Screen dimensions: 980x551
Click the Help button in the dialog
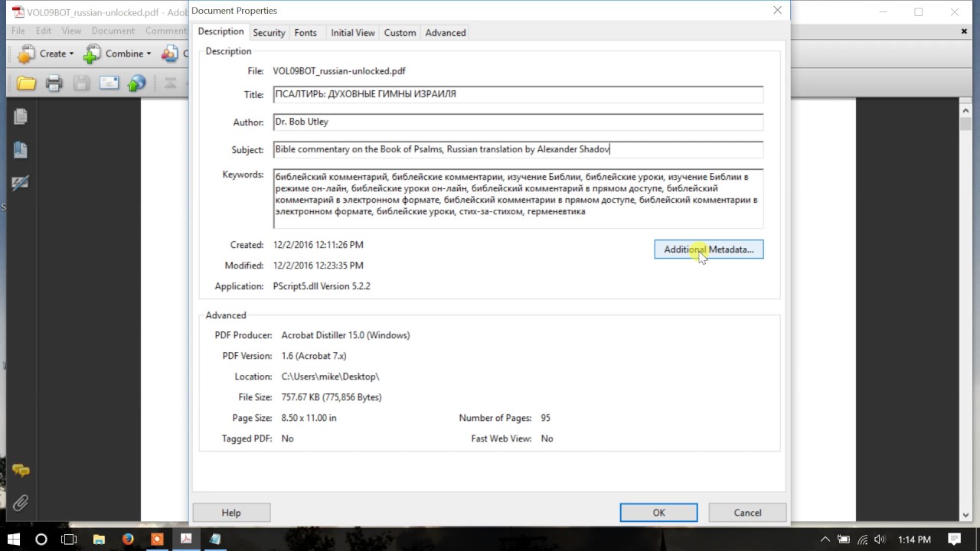(231, 513)
